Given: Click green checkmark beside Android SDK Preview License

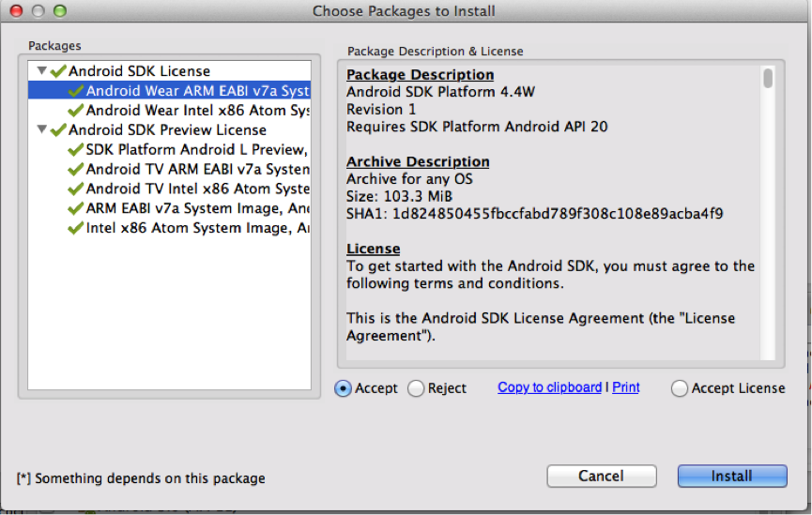Looking at the screenshot, I should 58,129.
